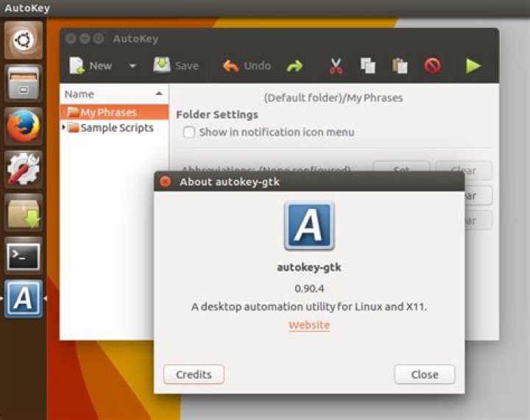Screen dimensions: 530x420
Task: Click the red Delete icon
Action: tap(432, 65)
